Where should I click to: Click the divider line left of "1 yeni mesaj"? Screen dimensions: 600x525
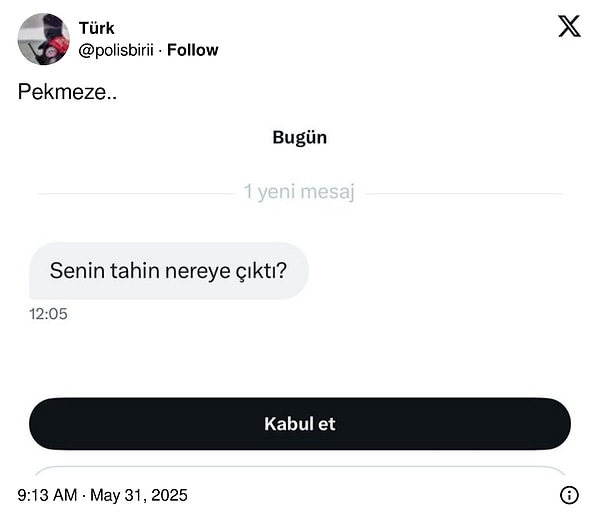135,194
